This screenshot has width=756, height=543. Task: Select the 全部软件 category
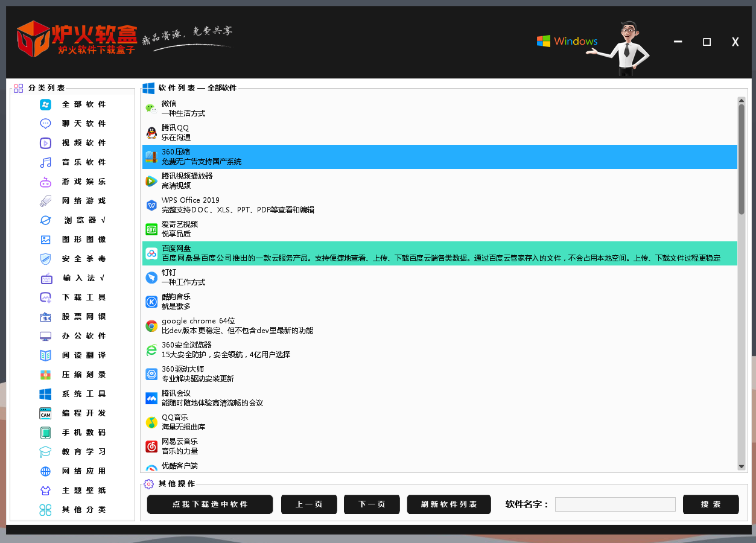84,104
